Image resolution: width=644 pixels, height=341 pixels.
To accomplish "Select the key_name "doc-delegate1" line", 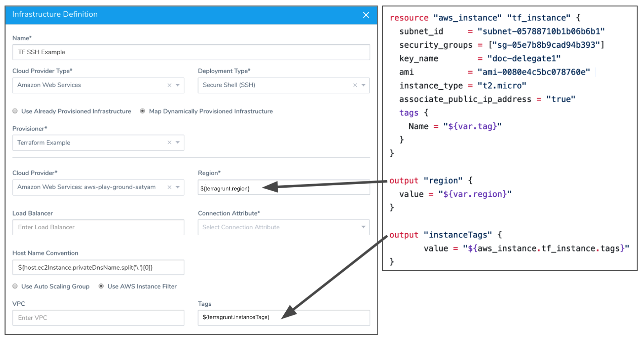I will pyautogui.click(x=480, y=59).
